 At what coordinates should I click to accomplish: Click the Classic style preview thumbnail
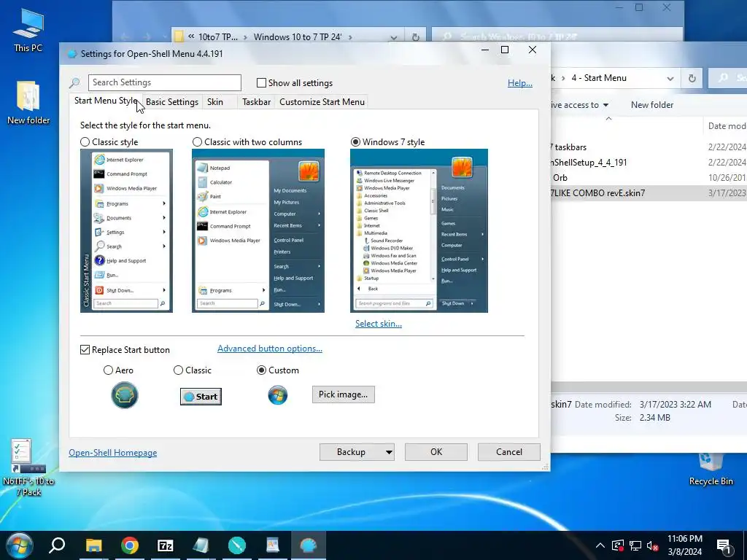126,231
